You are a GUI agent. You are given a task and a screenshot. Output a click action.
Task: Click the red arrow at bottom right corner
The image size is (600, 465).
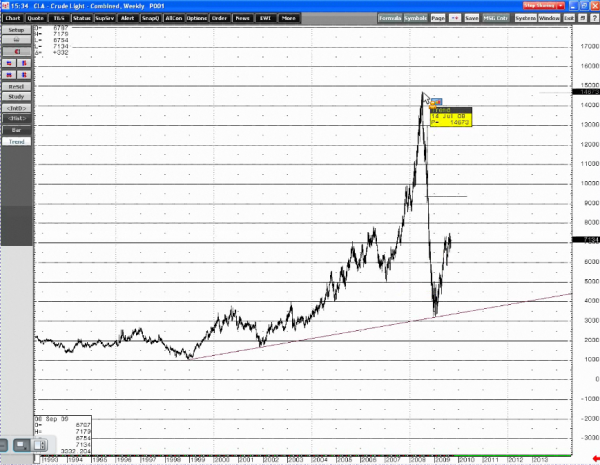pyautogui.click(x=594, y=459)
